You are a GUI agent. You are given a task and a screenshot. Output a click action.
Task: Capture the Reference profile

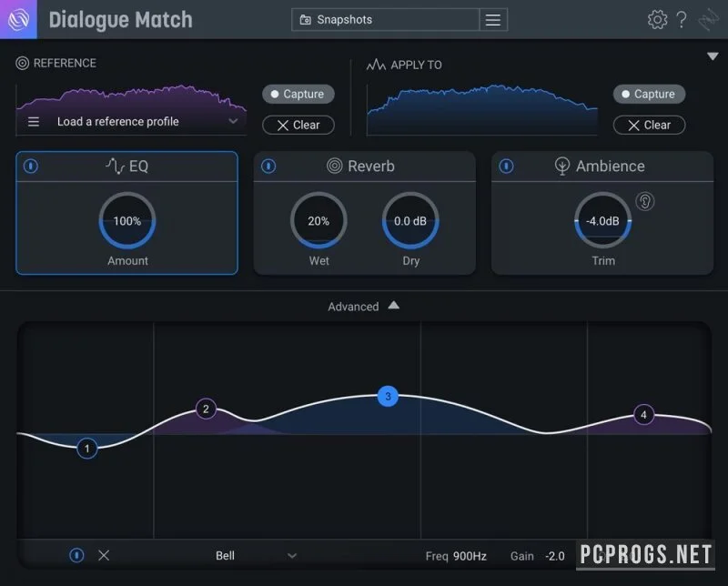pyautogui.click(x=298, y=94)
